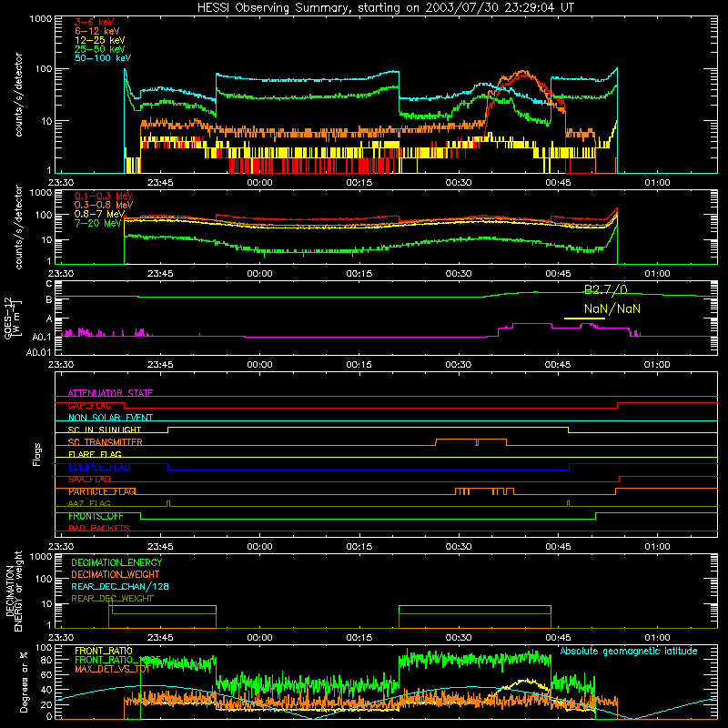The width and height of the screenshot is (728, 728).
Task: Select the FLARE_FLAG label
Action: [x=95, y=454]
